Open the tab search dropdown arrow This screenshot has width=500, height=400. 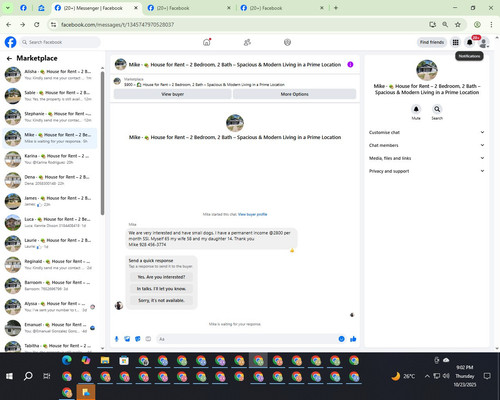coord(7,8)
